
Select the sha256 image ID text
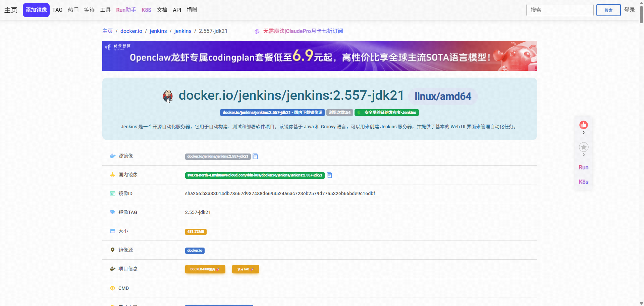pyautogui.click(x=280, y=193)
